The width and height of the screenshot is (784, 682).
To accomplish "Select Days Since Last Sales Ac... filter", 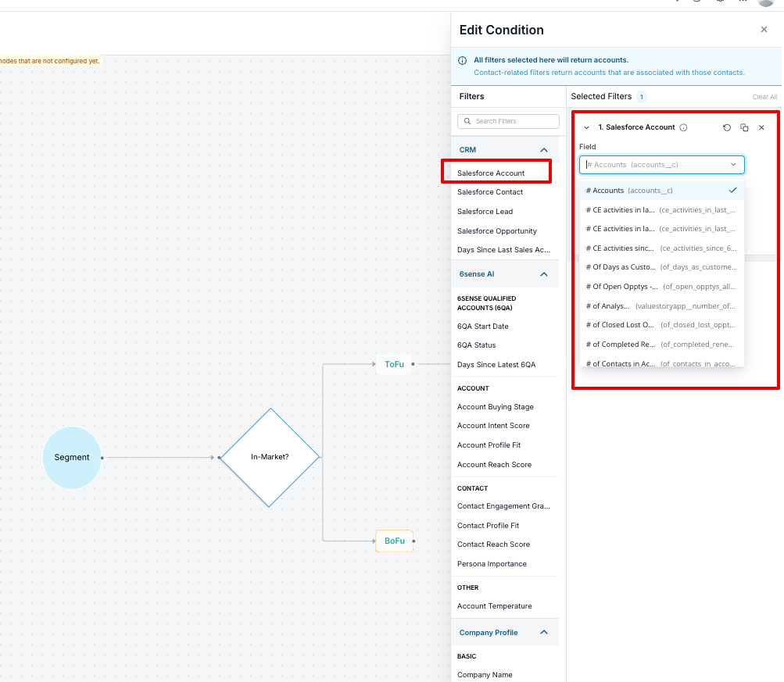I will [503, 250].
